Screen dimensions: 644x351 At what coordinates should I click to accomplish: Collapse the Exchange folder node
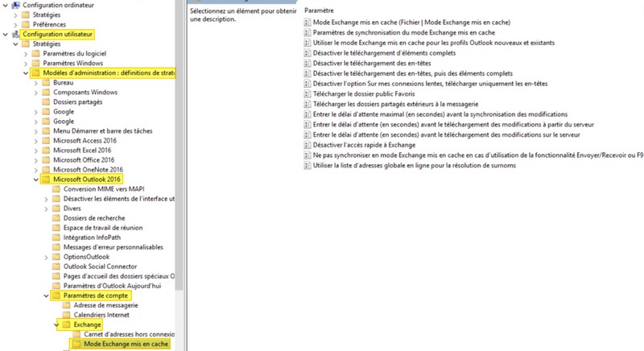point(56,324)
